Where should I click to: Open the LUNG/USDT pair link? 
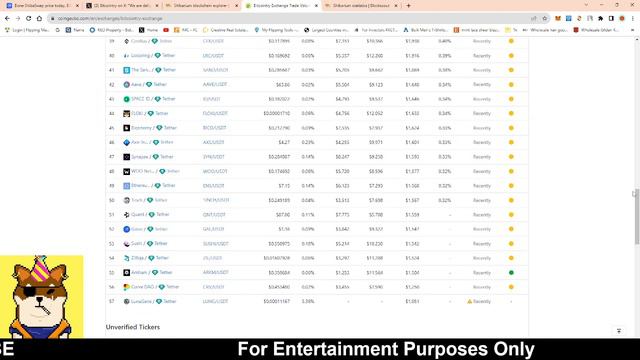click(x=215, y=302)
